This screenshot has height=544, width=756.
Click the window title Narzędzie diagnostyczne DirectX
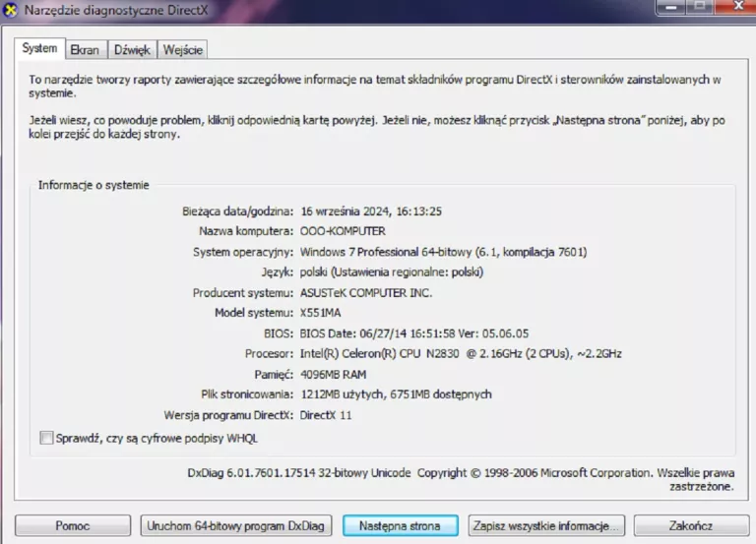click(x=116, y=10)
